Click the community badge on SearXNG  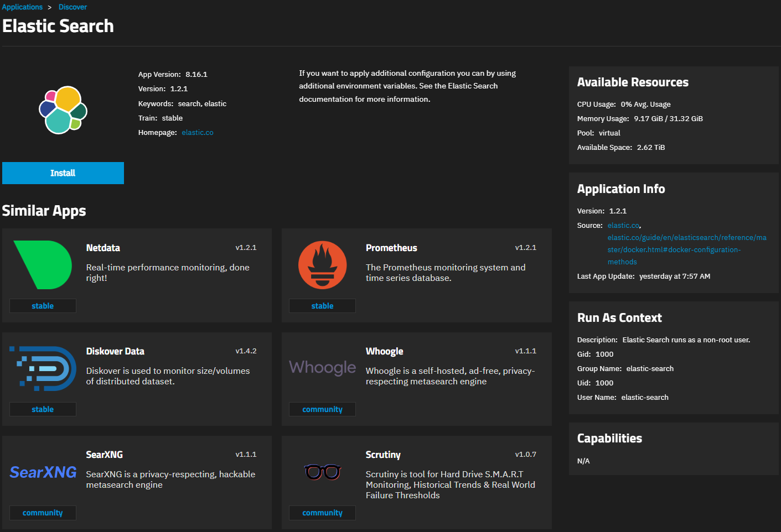point(43,513)
